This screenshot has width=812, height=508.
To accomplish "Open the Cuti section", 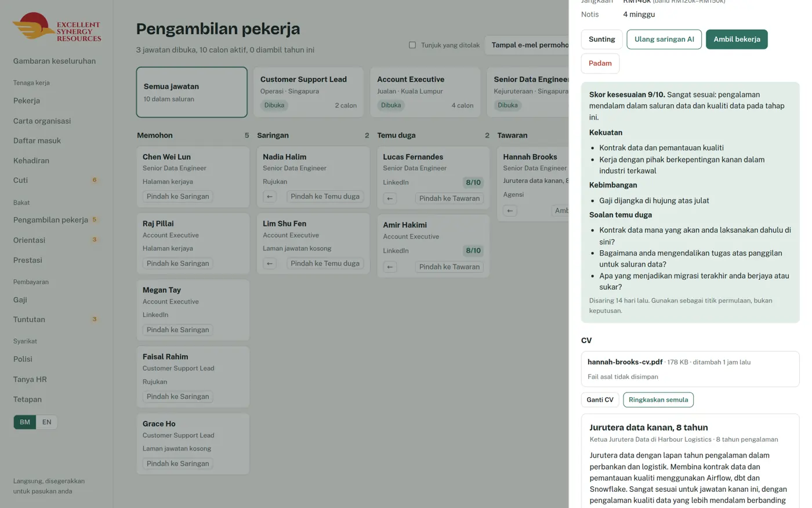I will (x=20, y=180).
